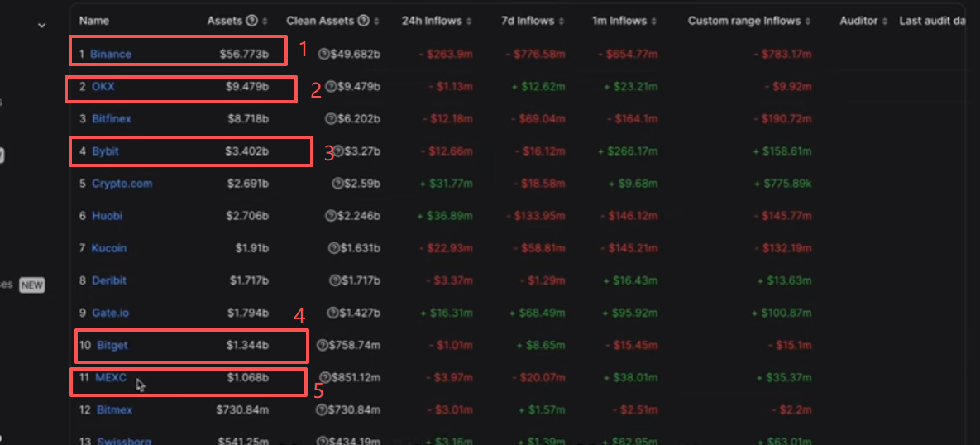Open the Deribit exchange link
The image size is (980, 445).
(x=108, y=280)
